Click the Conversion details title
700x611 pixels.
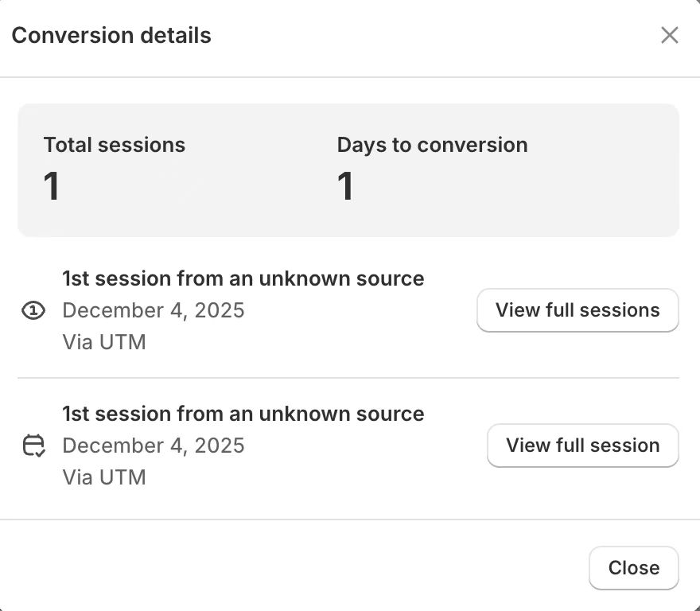click(x=111, y=35)
